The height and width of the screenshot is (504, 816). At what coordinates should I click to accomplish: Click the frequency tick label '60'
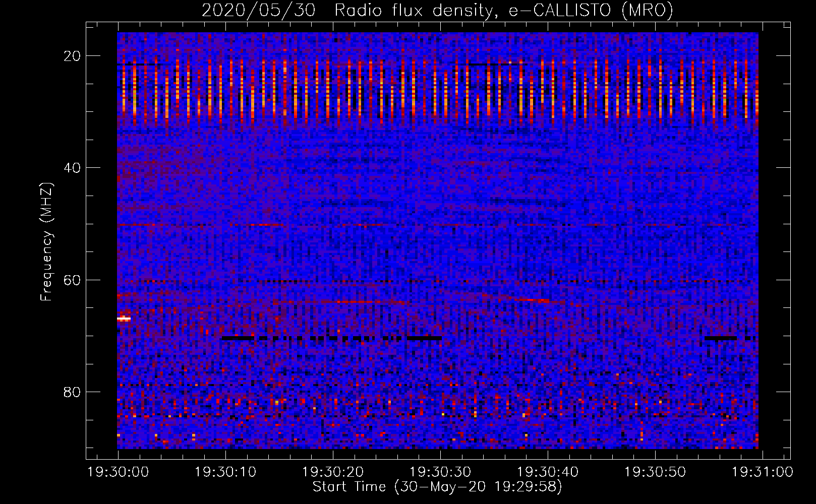pos(73,280)
